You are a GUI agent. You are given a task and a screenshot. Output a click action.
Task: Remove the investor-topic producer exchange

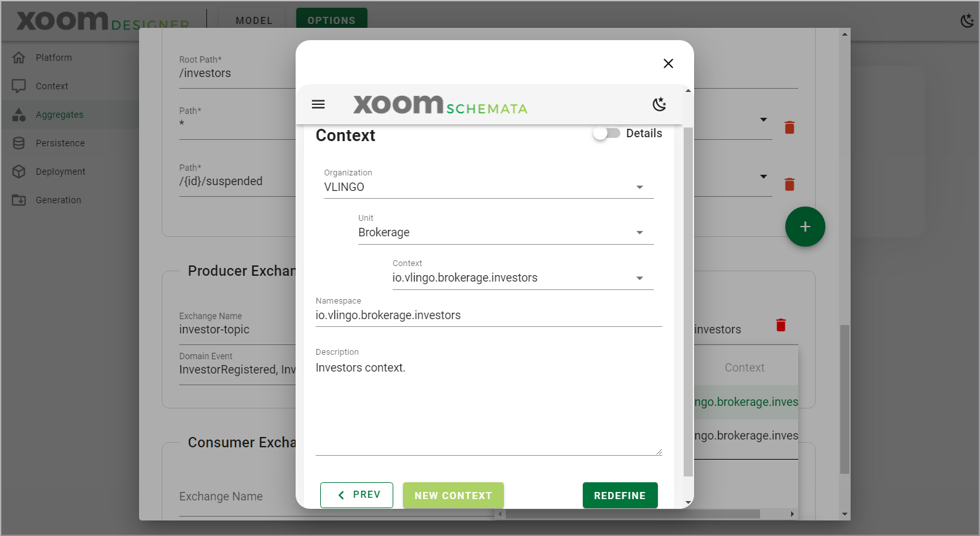[x=781, y=325]
